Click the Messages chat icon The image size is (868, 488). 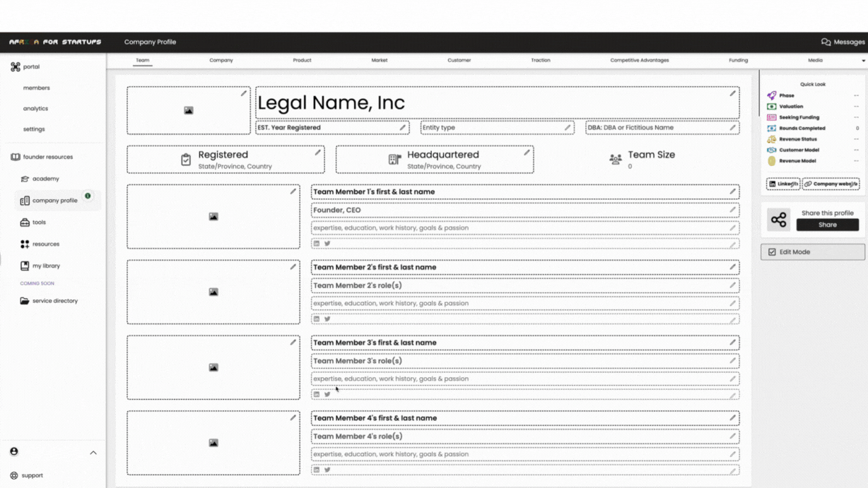pyautogui.click(x=826, y=42)
